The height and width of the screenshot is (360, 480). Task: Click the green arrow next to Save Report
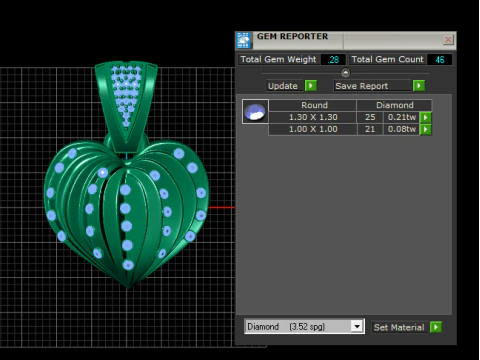[419, 86]
